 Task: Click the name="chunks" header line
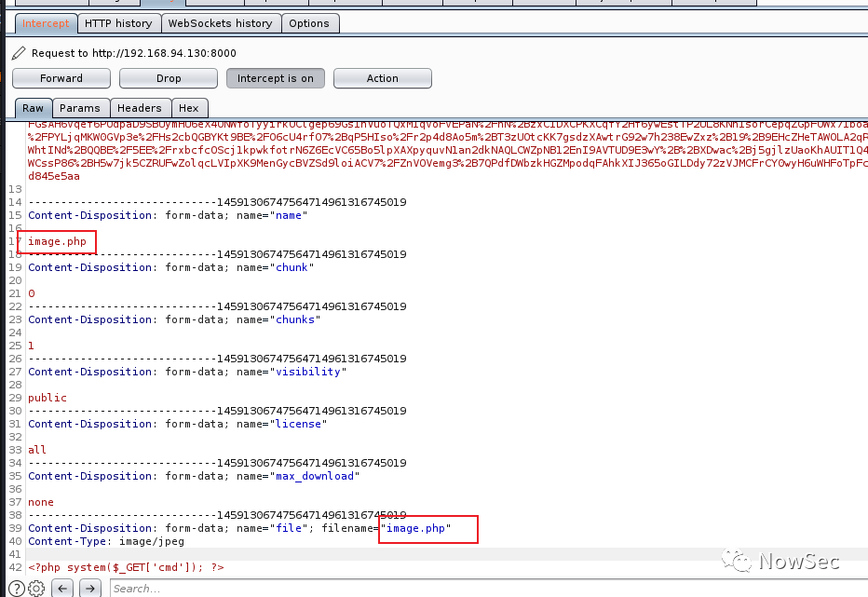click(x=174, y=319)
